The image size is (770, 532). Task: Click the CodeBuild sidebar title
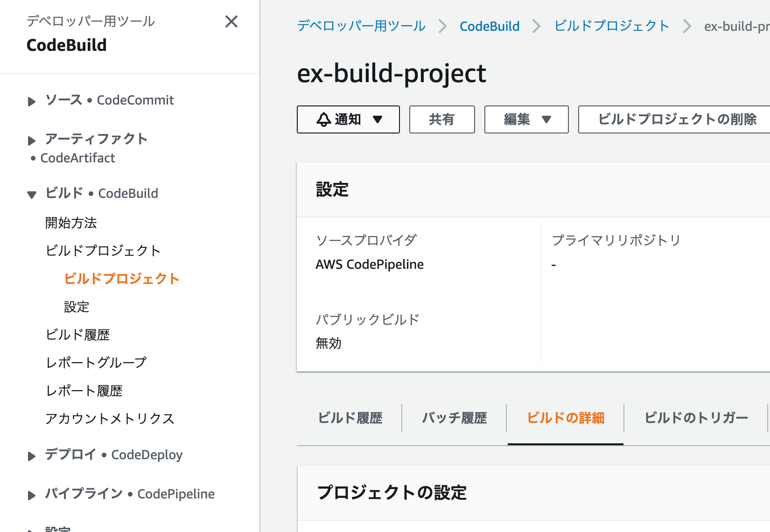[67, 45]
